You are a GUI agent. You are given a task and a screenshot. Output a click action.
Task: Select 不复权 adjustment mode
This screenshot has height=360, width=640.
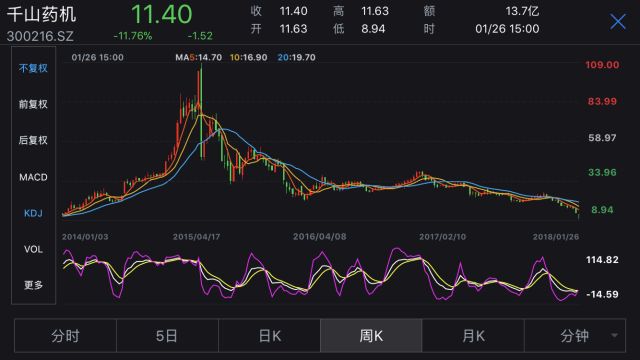pyautogui.click(x=33, y=68)
